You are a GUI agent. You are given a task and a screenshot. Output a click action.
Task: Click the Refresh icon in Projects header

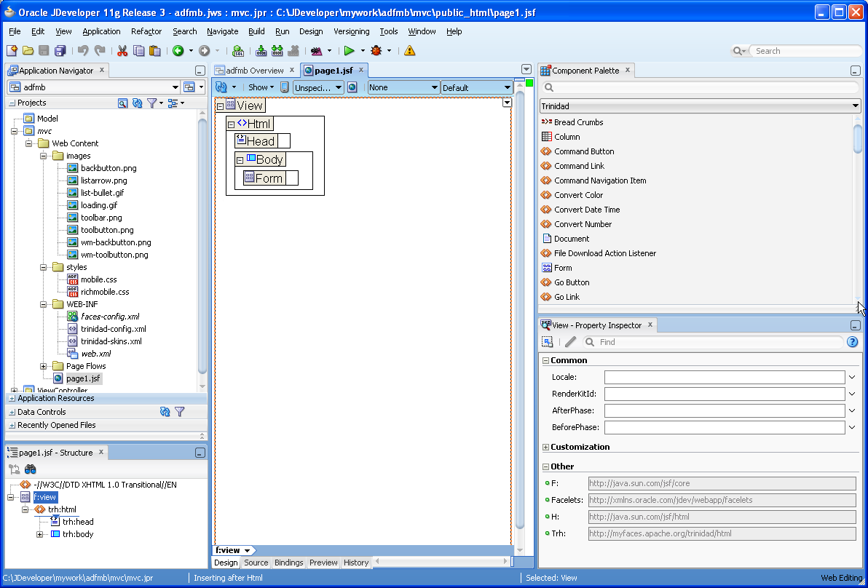point(138,103)
